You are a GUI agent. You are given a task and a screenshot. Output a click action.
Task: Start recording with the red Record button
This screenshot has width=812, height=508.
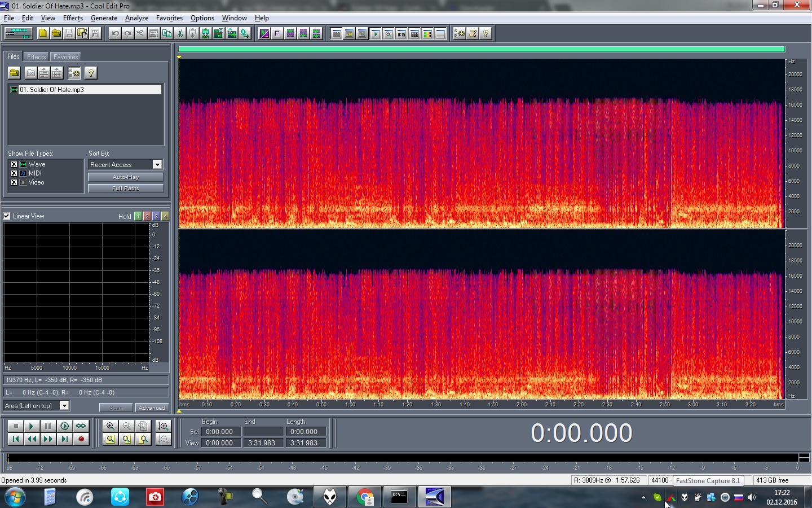coord(81,439)
